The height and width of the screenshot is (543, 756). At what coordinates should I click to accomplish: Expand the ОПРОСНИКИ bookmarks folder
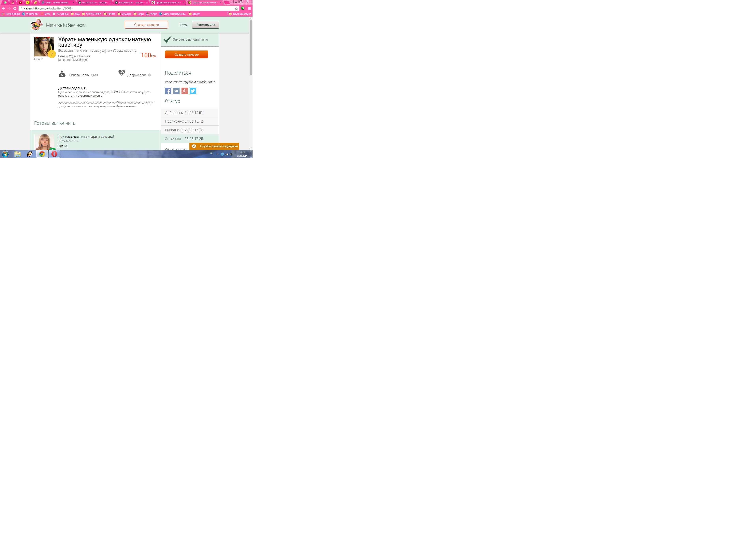point(92,14)
